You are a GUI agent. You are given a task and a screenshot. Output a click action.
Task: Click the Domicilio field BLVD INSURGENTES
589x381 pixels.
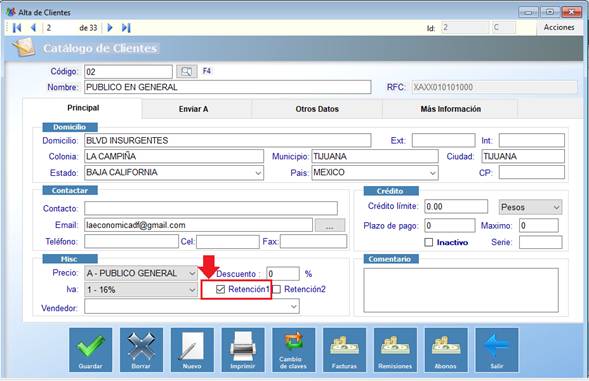click(x=228, y=141)
